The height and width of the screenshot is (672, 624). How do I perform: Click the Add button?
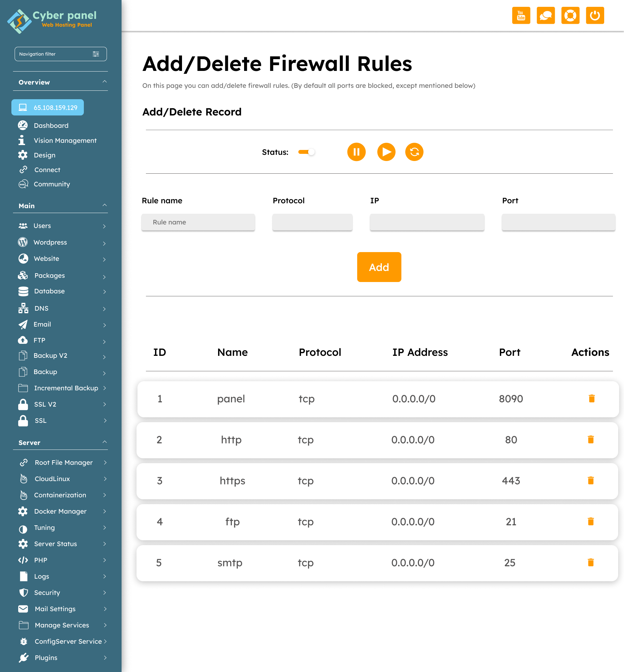[x=379, y=267]
